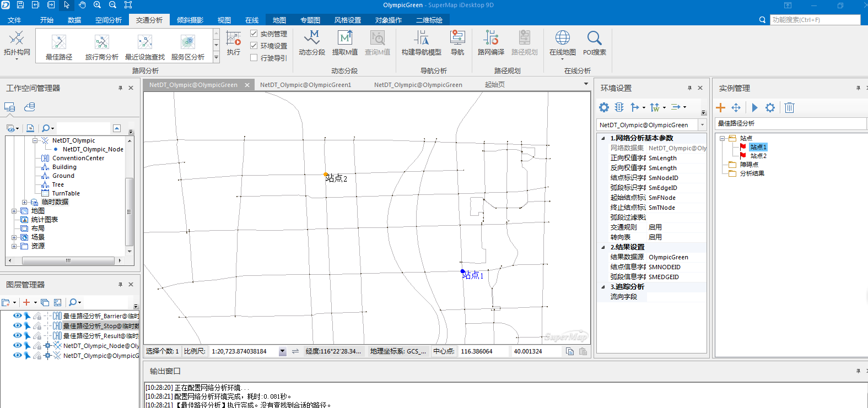Hide the 最佳路径分析_Barrier layer with eye icon
Image resolution: width=868 pixels, height=408 pixels.
point(18,315)
